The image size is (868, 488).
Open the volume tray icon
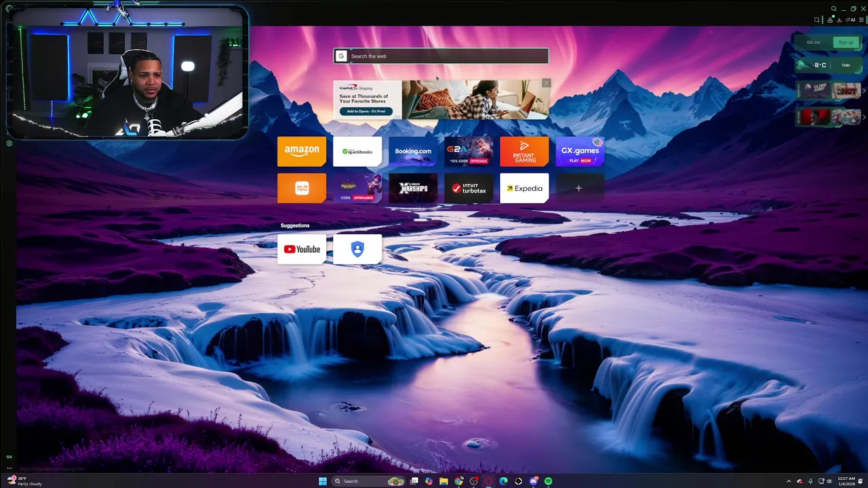pyautogui.click(x=829, y=481)
